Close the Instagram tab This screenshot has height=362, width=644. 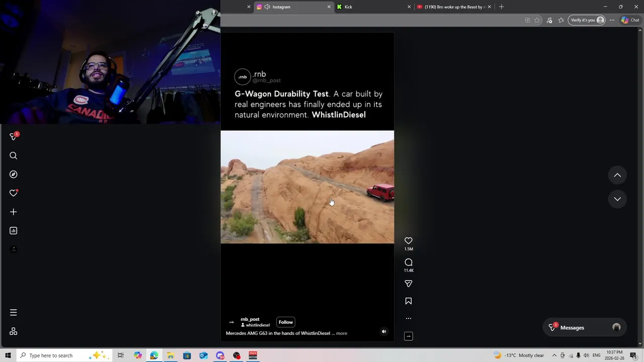click(x=329, y=7)
